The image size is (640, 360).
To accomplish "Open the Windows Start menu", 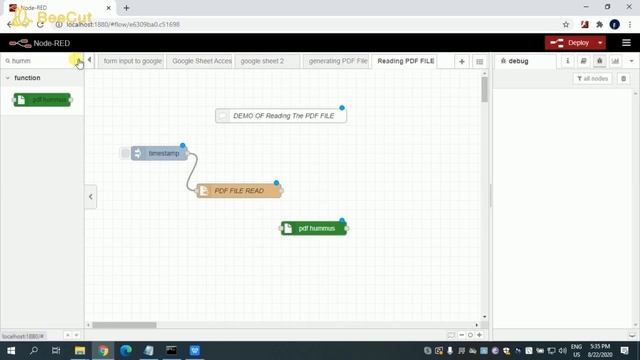I will (11, 351).
